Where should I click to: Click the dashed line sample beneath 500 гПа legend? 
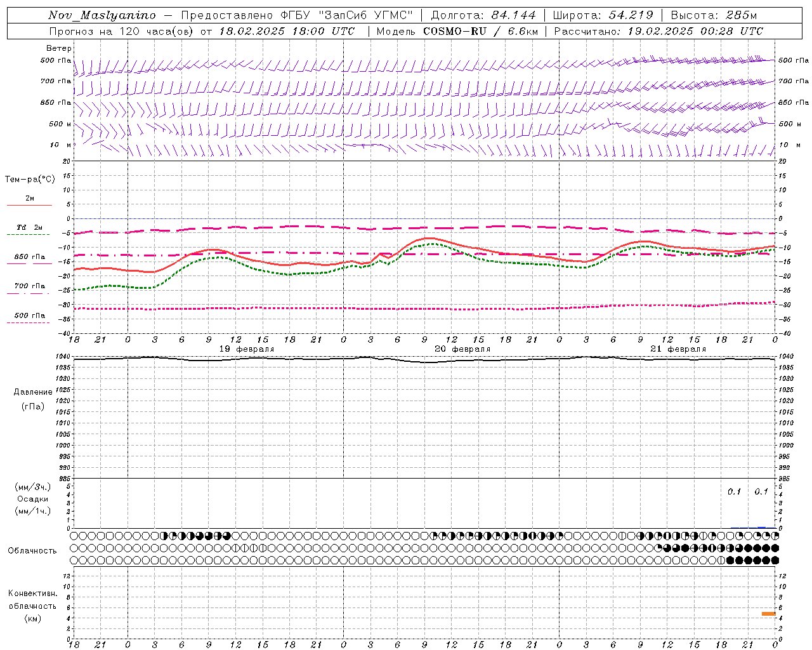(x=28, y=322)
